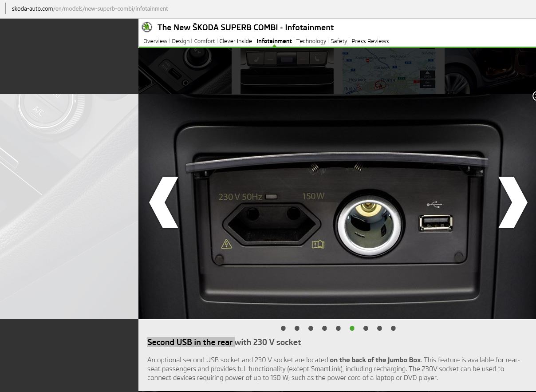Click the skoda-auto.com address bar

click(x=90, y=8)
